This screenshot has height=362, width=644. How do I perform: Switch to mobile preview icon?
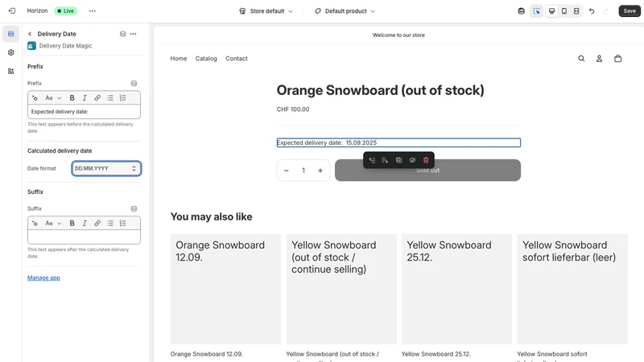pyautogui.click(x=564, y=11)
